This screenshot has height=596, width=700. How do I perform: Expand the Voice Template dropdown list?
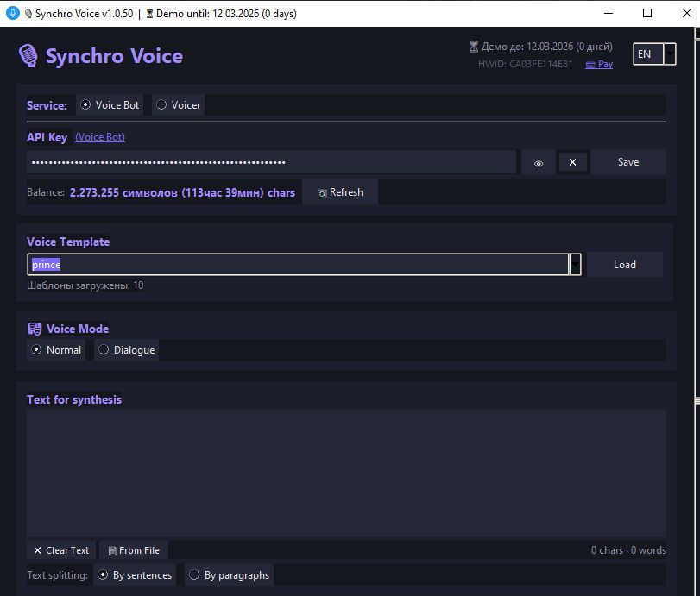pos(575,264)
